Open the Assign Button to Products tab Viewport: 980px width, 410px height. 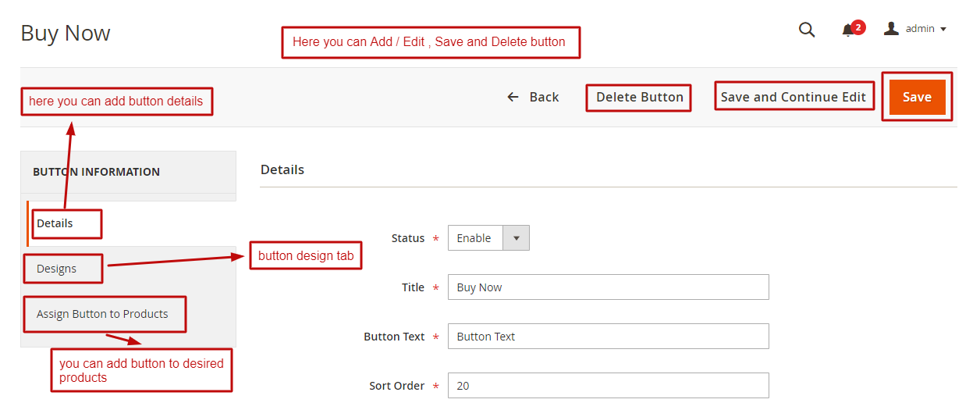(x=102, y=314)
